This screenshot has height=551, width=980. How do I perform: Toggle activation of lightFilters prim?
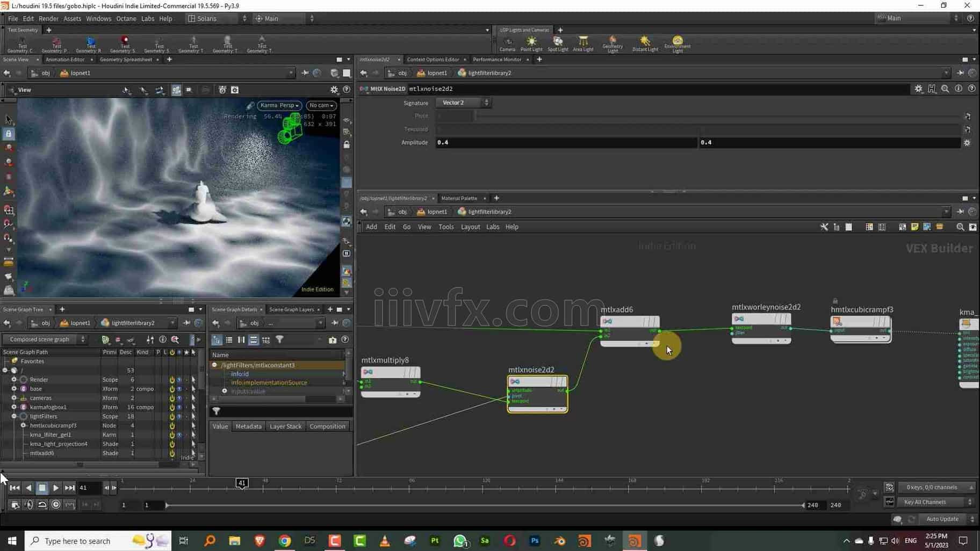(x=172, y=416)
